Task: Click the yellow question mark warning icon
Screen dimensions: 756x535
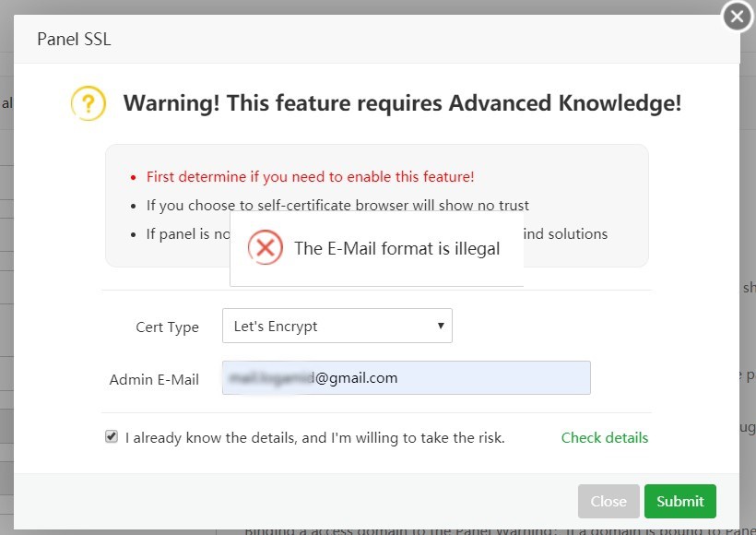Action: [x=89, y=102]
